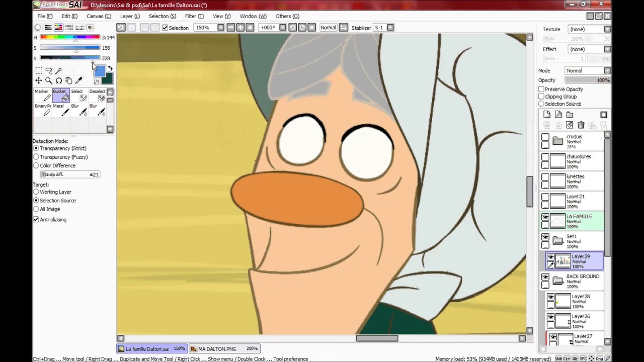Zoom out with the minus button
Viewport: 644px width, 362px height.
(230, 28)
